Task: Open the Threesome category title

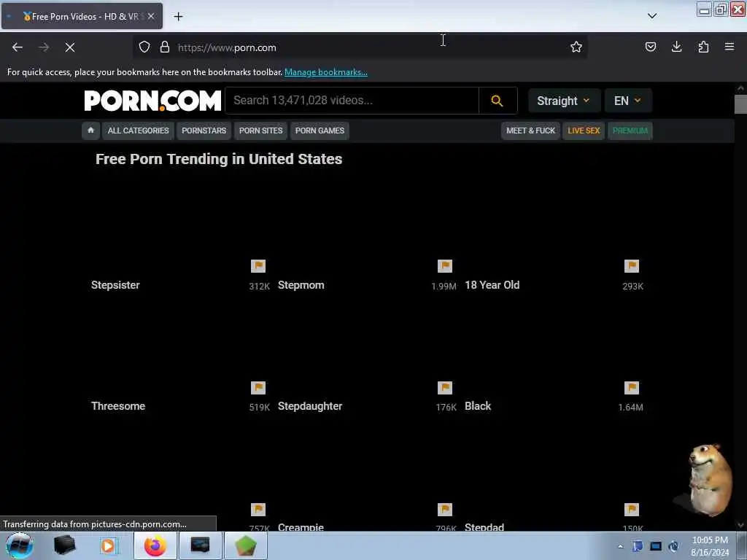Action: [118, 406]
